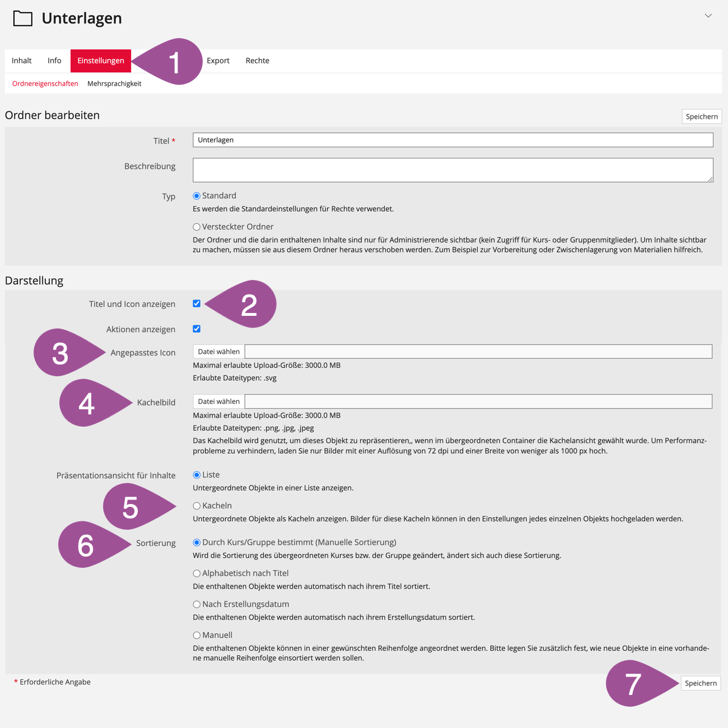Click Datei wählen for Angepasstes Icon
The width and height of the screenshot is (728, 728).
point(219,352)
